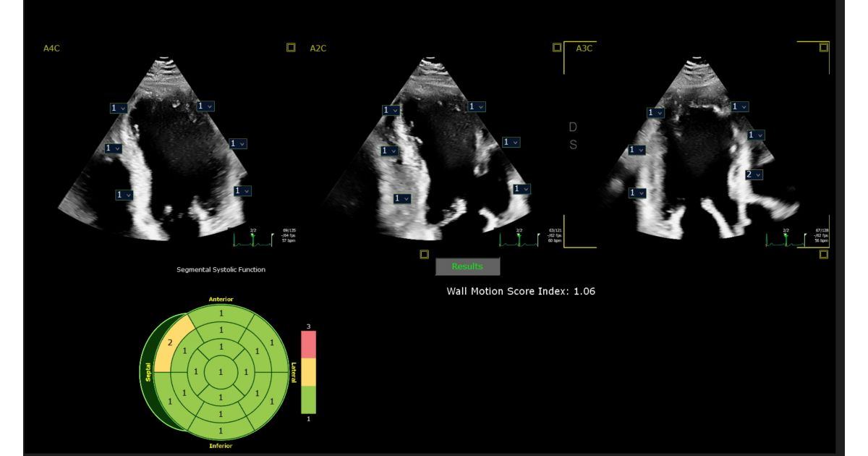
Task: Select the green swatch in score legend
Action: (x=309, y=400)
